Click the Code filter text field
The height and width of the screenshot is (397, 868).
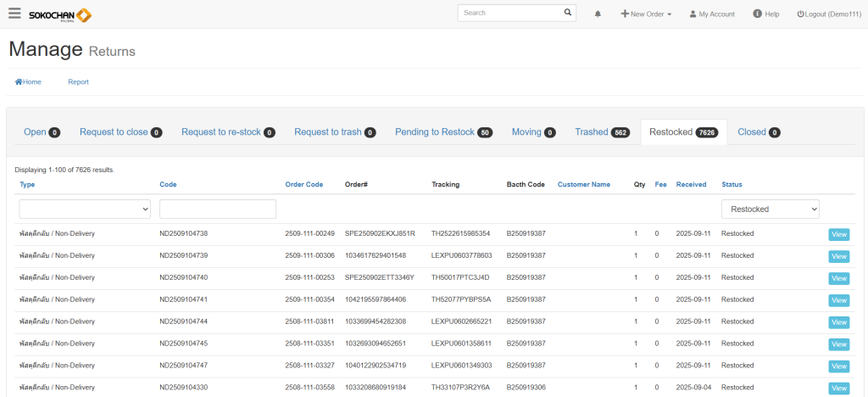[x=218, y=209]
